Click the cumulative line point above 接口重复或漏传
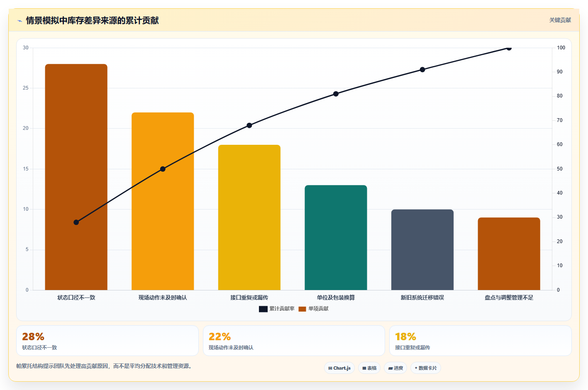Screen dimensions: 588x390 249,125
